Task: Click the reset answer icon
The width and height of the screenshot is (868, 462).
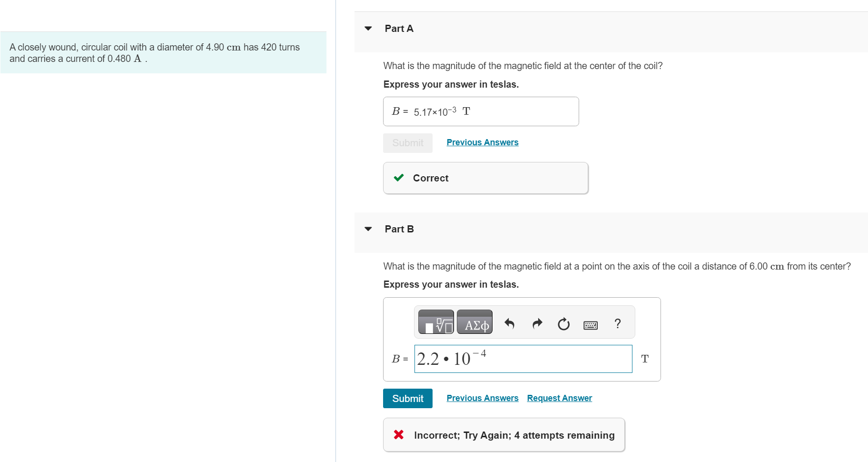Action: tap(563, 324)
